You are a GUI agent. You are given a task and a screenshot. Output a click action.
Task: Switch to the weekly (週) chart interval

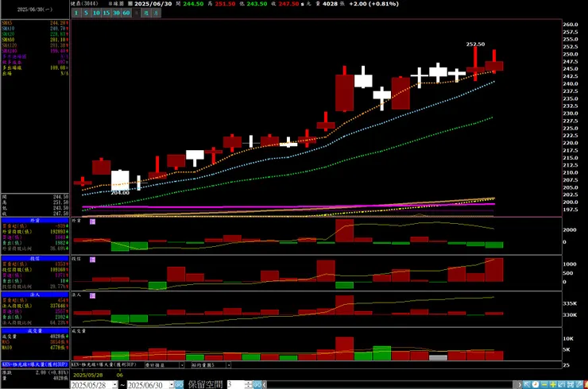(146, 13)
